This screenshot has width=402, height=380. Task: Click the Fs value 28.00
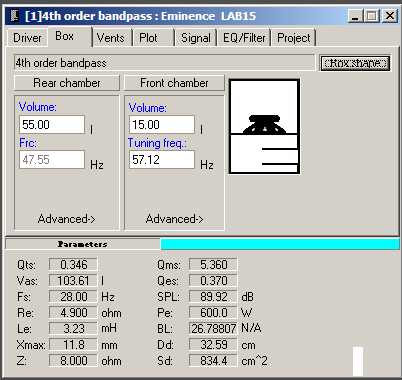[x=73, y=297]
